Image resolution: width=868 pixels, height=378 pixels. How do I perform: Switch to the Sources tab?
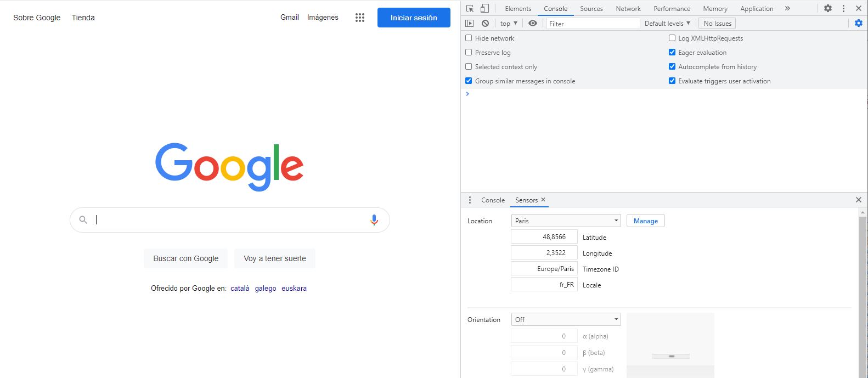(x=591, y=8)
